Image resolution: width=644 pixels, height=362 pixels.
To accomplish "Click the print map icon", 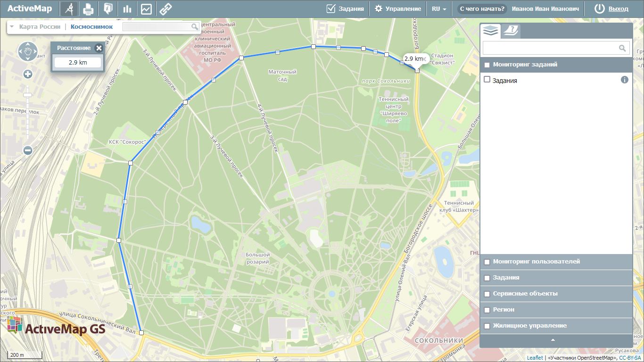I will (88, 9).
